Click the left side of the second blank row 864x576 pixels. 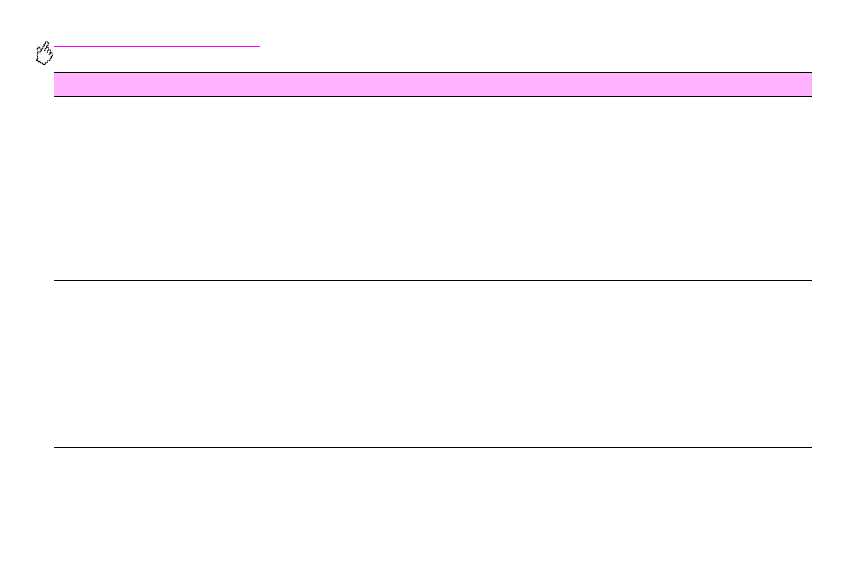(90, 364)
